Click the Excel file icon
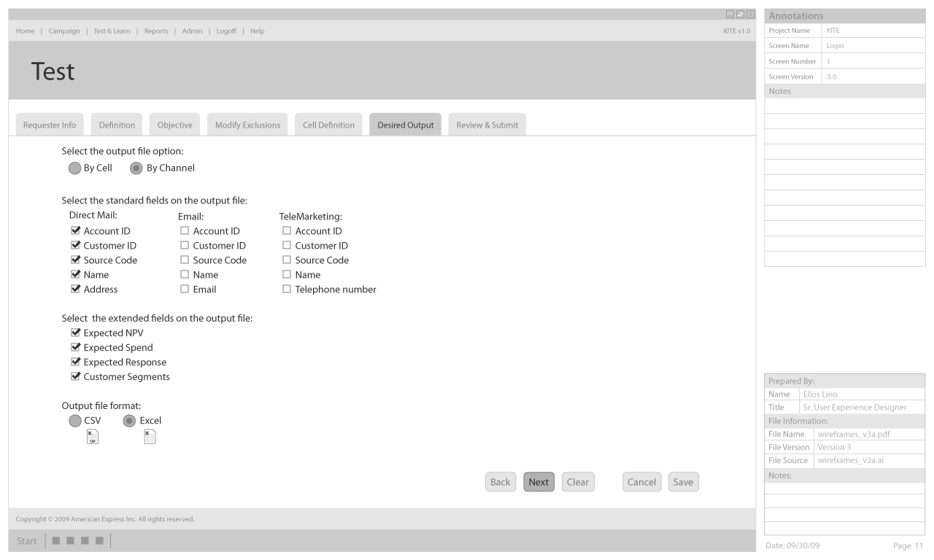The width and height of the screenshot is (934, 560). 150,437
